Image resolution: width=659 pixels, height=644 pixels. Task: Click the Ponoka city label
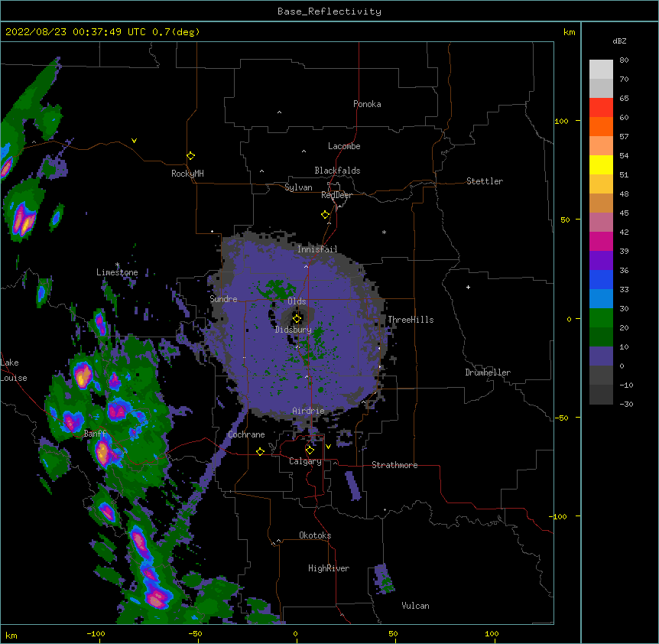coord(367,104)
